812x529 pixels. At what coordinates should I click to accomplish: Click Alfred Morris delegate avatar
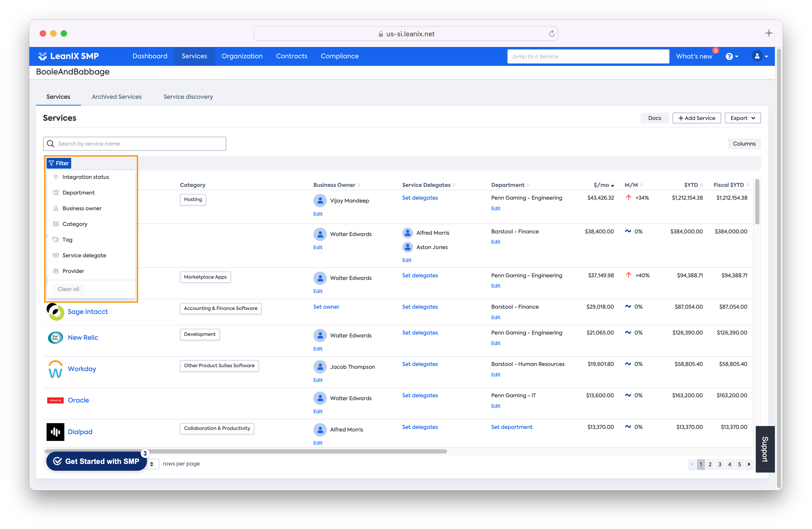[408, 233]
